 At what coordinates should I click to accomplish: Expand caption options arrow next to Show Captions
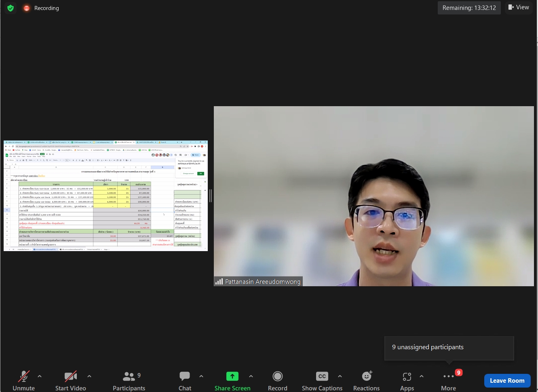340,376
